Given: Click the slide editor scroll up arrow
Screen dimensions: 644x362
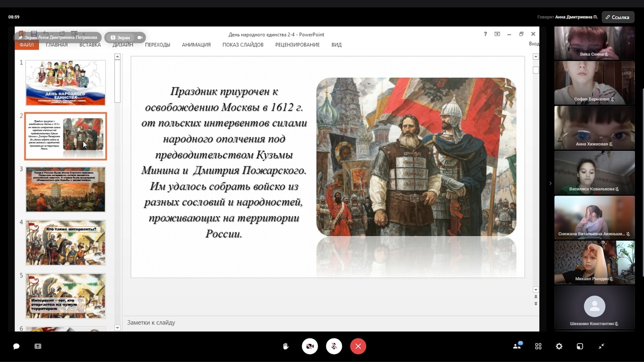Looking at the screenshot, I should pos(535,56).
